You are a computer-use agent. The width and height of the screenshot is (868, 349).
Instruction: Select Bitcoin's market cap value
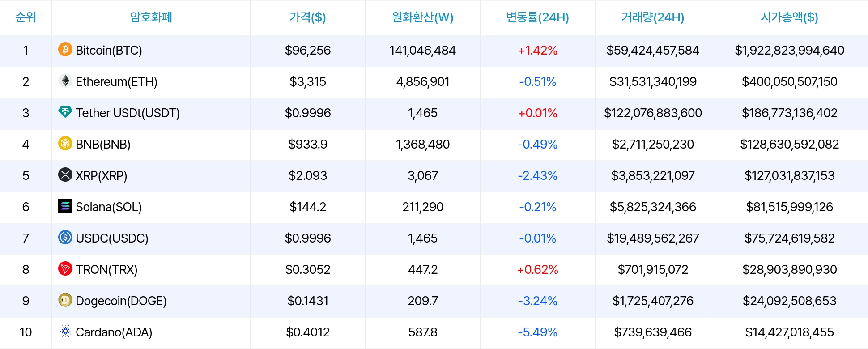tap(789, 50)
